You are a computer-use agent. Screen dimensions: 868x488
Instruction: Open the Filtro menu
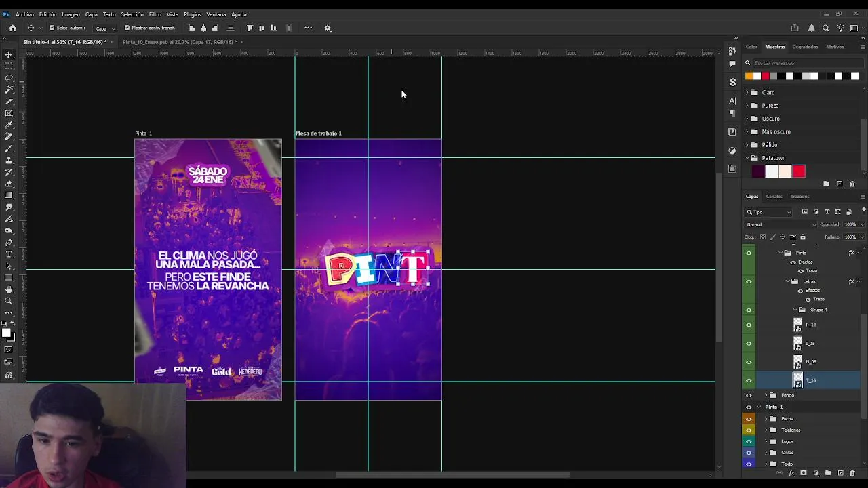coord(155,14)
